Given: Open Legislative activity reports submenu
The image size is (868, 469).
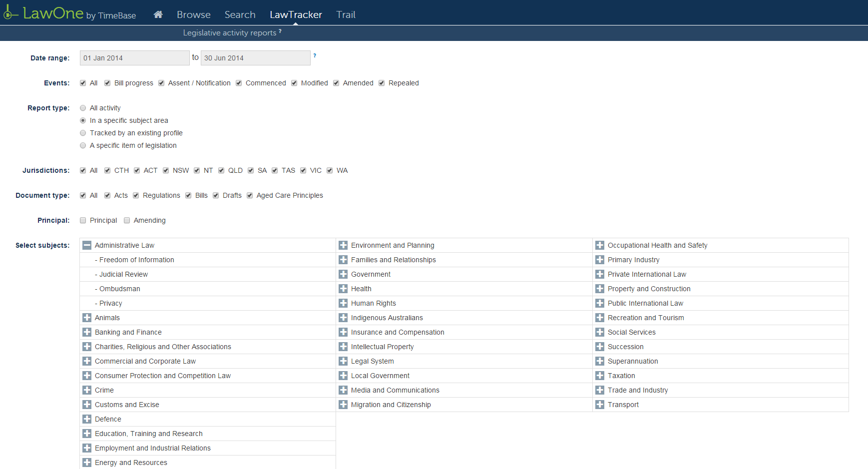Looking at the screenshot, I should [x=230, y=33].
